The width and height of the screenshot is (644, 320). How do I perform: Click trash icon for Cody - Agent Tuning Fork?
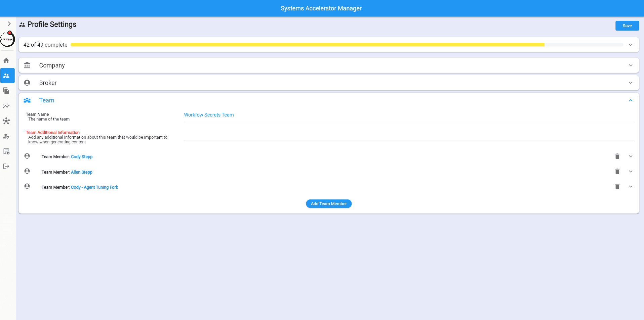(x=617, y=187)
